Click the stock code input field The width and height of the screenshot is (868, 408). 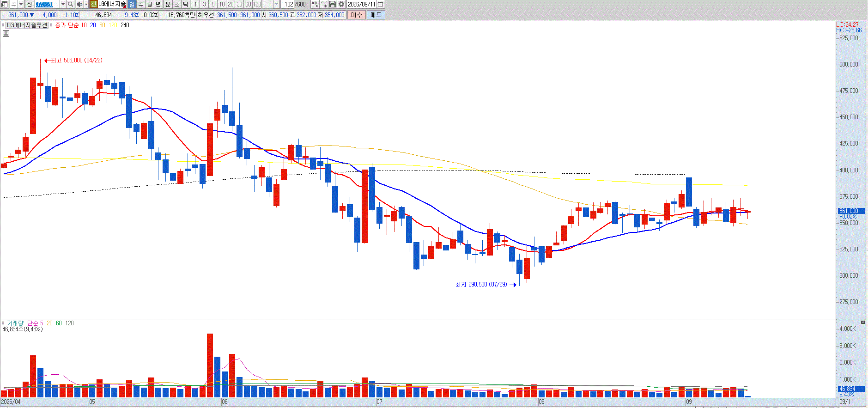47,4
